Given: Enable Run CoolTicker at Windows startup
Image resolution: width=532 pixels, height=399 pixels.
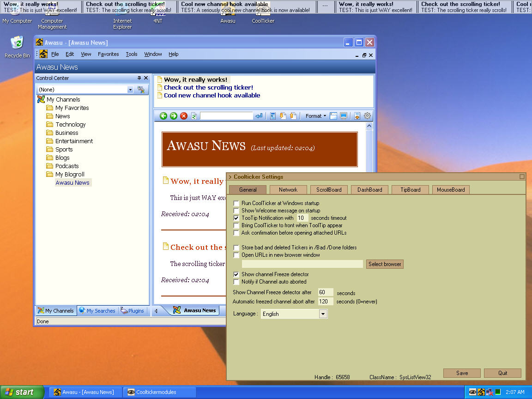Looking at the screenshot, I should 236,203.
